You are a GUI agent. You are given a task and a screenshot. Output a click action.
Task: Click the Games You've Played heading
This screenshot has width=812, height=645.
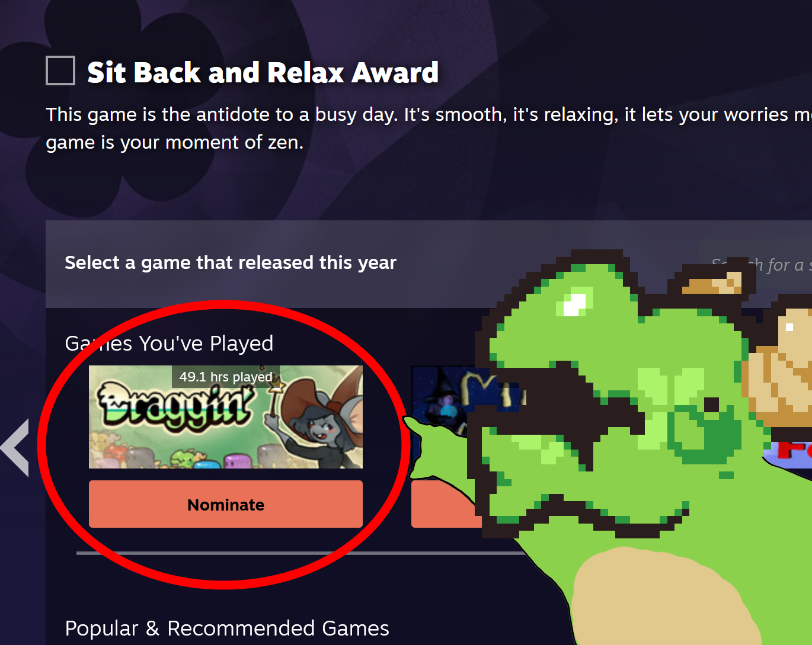point(170,344)
